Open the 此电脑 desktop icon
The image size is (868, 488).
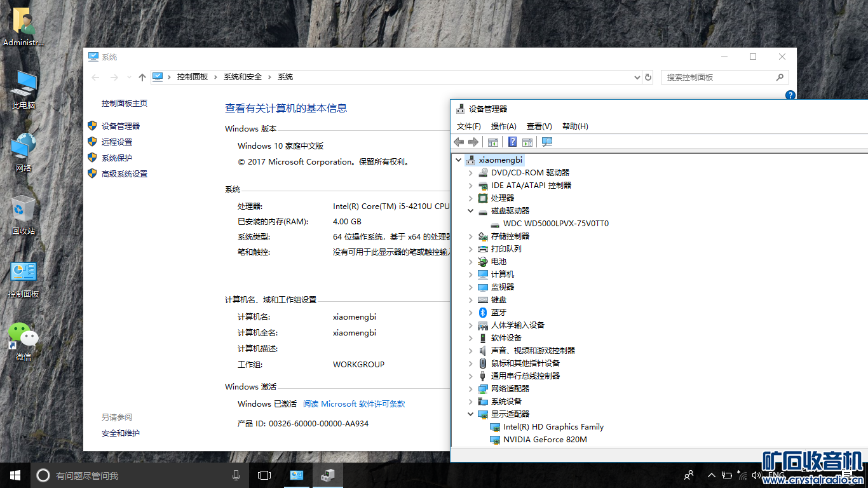point(24,90)
